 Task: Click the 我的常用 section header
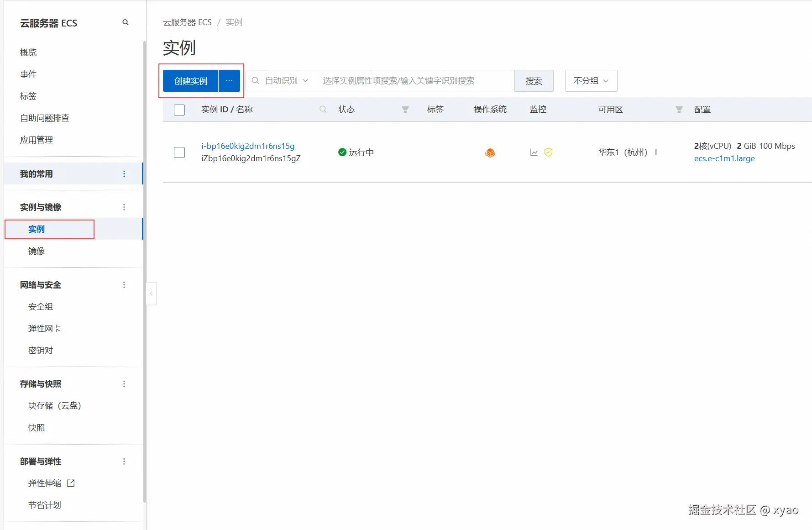(x=37, y=174)
